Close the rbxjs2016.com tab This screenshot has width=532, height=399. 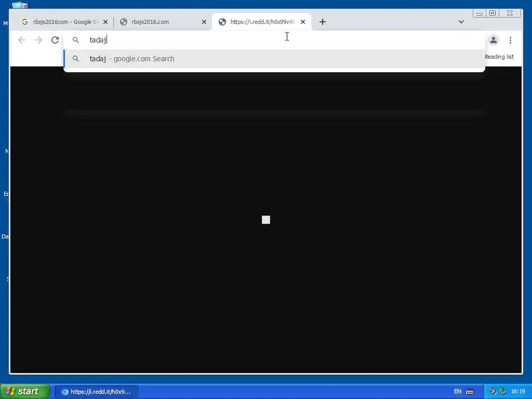tap(204, 22)
